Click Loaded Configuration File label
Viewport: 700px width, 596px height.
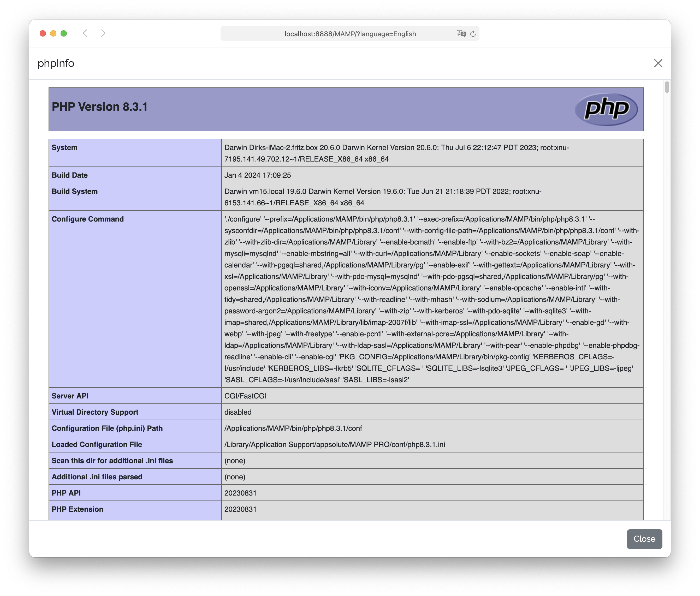pos(97,444)
